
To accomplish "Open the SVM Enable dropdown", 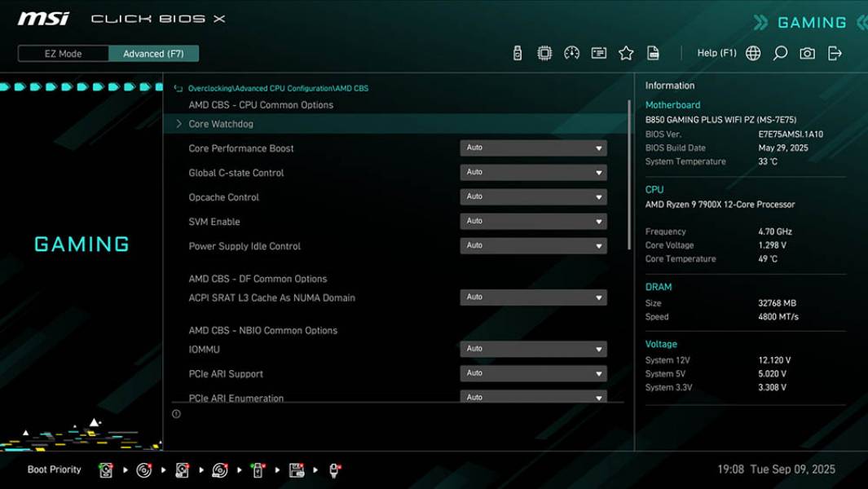I will pos(533,221).
